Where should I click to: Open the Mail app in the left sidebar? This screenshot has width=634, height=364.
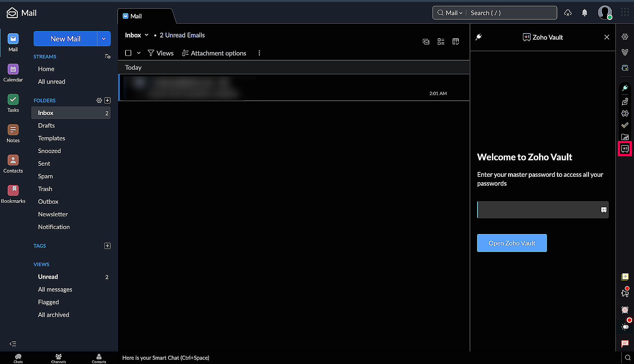coord(13,42)
